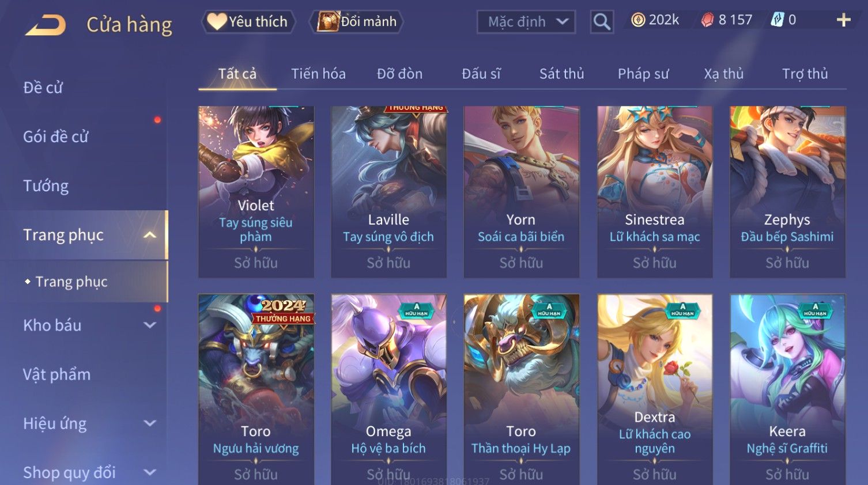Collapse the Trang phục sidebar section

[150, 235]
